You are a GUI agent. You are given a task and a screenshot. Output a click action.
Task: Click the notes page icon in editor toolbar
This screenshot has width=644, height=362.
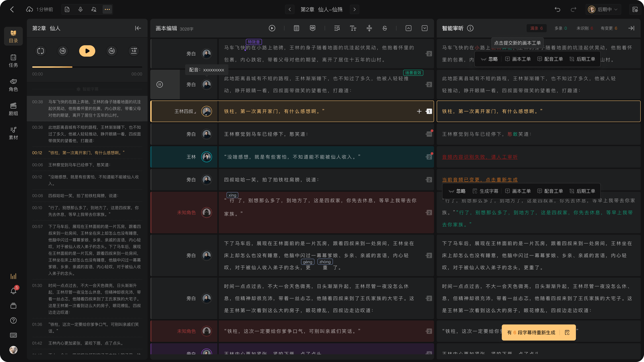pyautogui.click(x=297, y=28)
